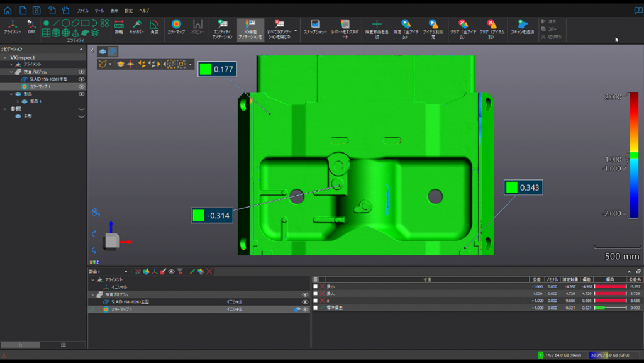Check the checkbox for 最小 row
The width and height of the screenshot is (644, 363).
(x=316, y=286)
